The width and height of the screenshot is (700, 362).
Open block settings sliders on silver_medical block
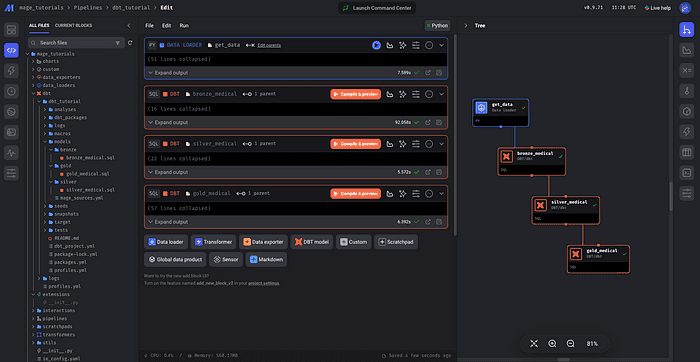point(416,144)
